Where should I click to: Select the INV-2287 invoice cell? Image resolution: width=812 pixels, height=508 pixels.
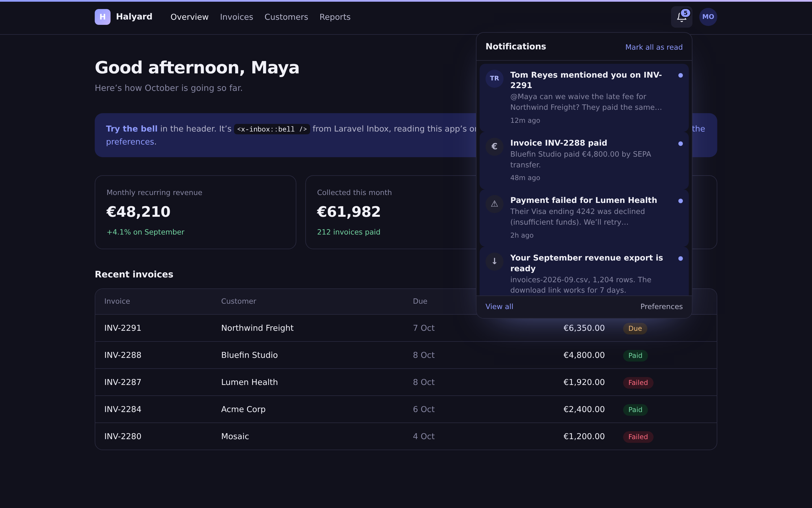pos(123,382)
